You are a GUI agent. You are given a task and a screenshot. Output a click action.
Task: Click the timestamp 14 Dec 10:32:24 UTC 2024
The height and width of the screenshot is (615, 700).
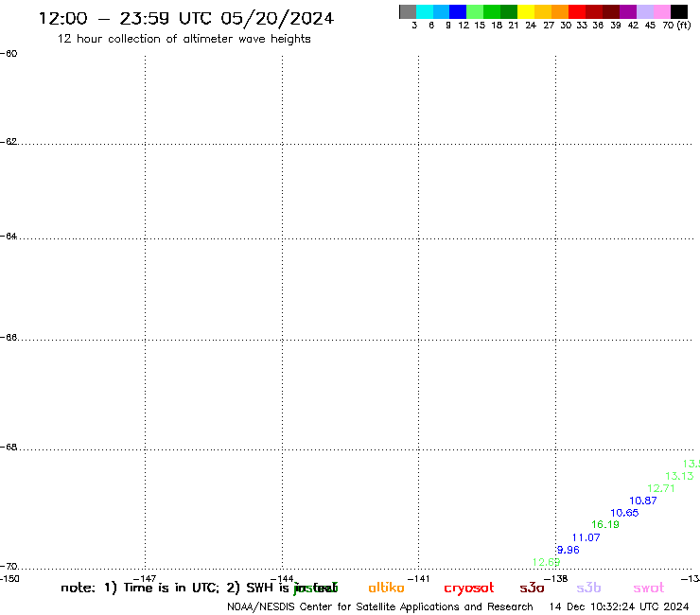coord(620,606)
